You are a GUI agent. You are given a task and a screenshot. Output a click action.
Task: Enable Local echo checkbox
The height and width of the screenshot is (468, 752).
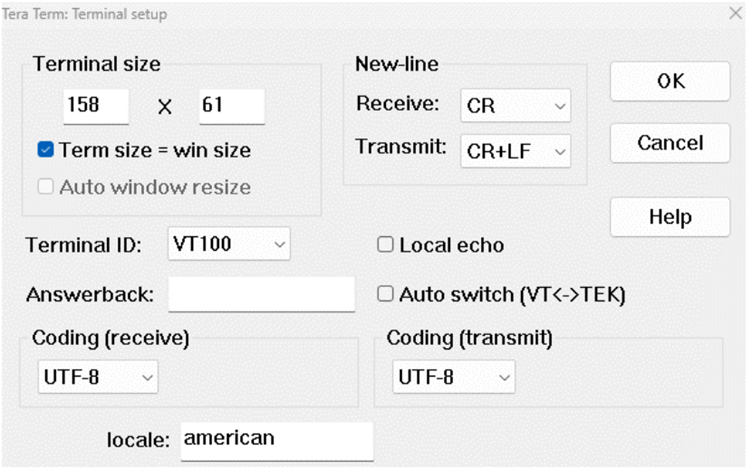pyautogui.click(x=385, y=245)
